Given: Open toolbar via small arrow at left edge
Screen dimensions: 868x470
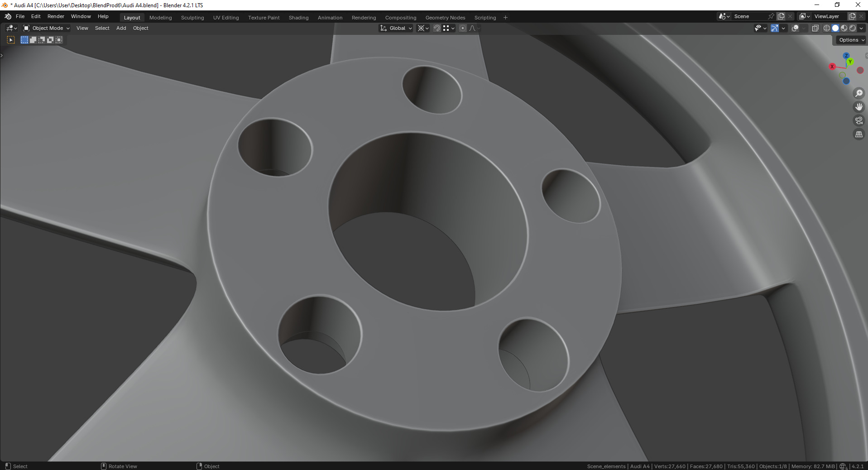Looking at the screenshot, I should [2, 56].
